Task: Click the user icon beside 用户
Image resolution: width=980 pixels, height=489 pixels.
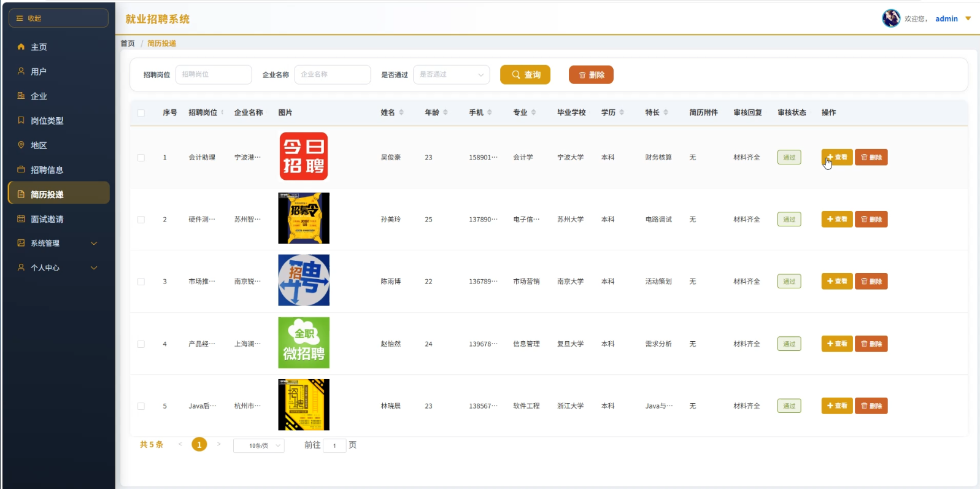Action: coord(21,71)
